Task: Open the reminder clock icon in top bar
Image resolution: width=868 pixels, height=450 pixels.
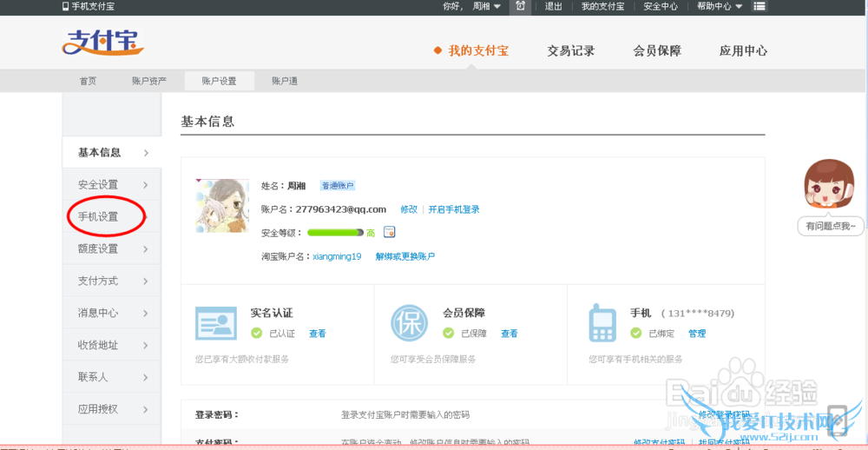Action: 520,6
